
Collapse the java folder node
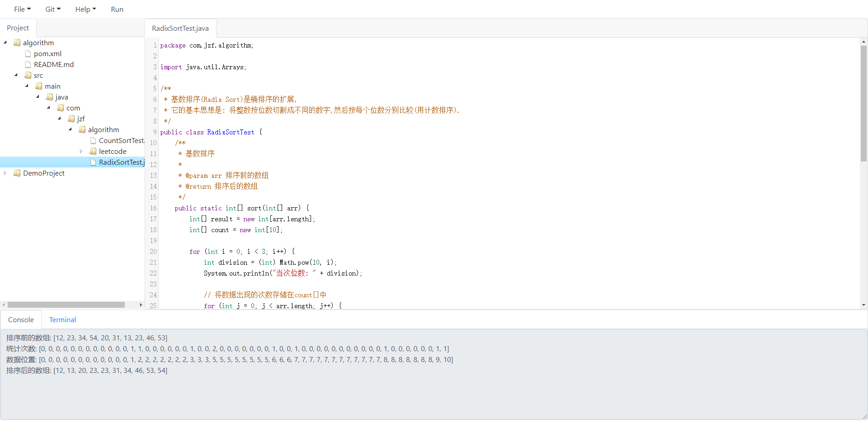38,97
